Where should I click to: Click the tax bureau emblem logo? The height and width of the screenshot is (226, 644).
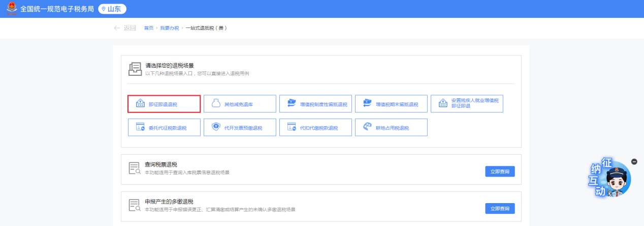pyautogui.click(x=11, y=9)
